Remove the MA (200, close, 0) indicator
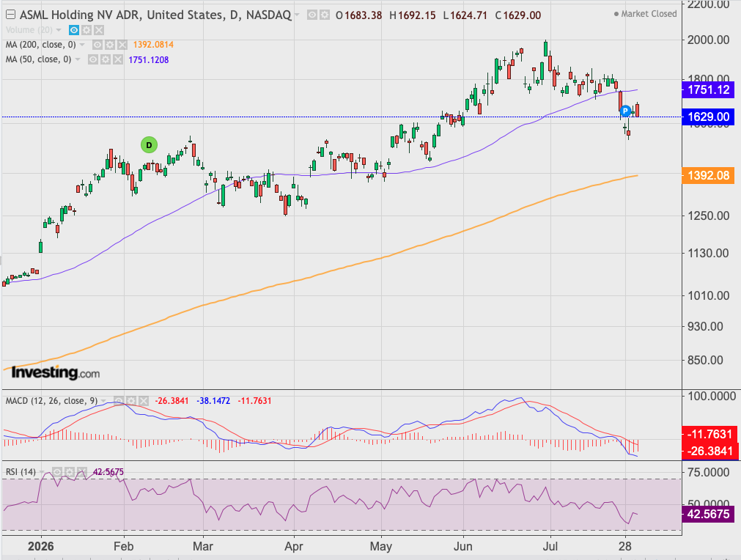 click(x=122, y=45)
